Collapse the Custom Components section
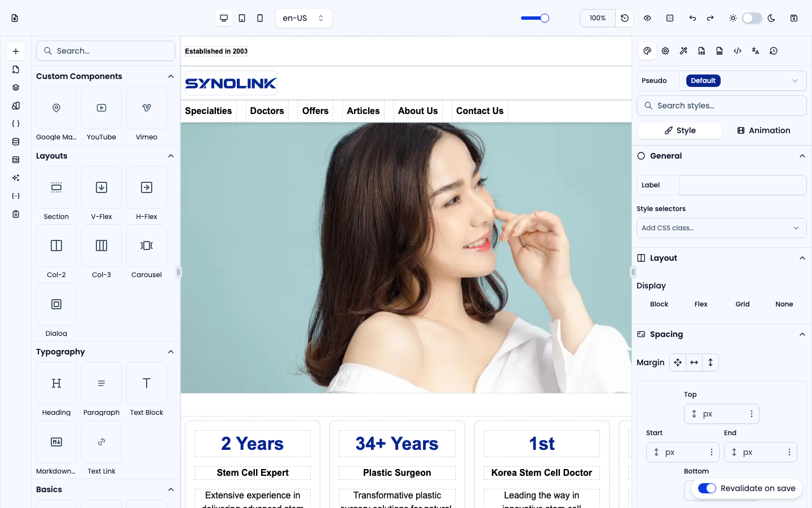Viewport: 812px width, 508px height. pyautogui.click(x=171, y=76)
